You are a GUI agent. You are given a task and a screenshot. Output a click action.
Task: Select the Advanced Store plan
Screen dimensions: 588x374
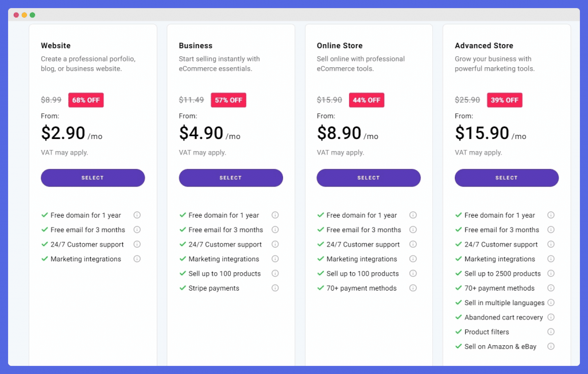pos(506,178)
